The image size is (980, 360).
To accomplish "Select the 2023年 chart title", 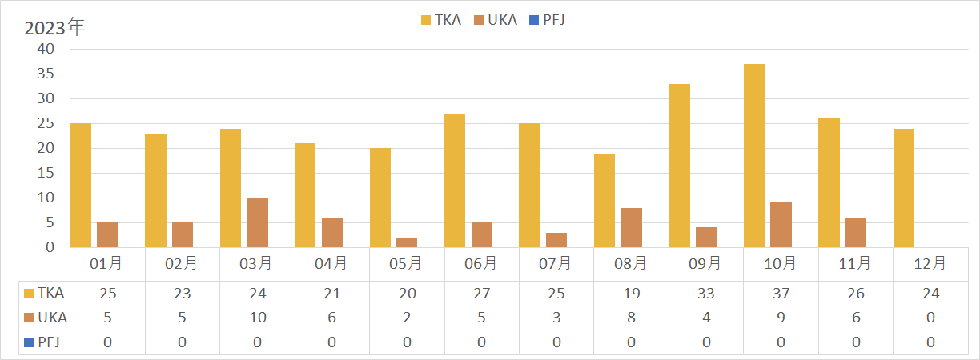I will click(54, 27).
